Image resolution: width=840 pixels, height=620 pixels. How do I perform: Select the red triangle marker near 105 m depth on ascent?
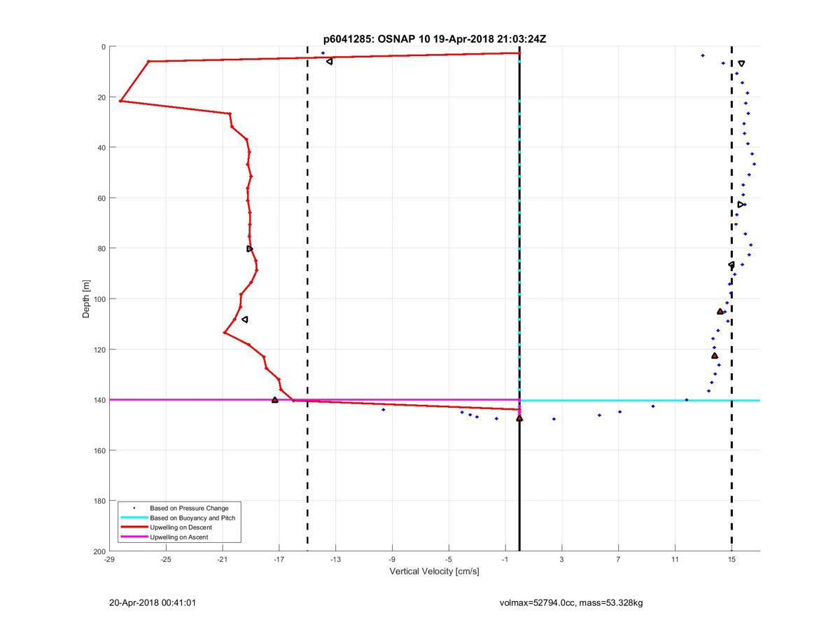pos(720,311)
